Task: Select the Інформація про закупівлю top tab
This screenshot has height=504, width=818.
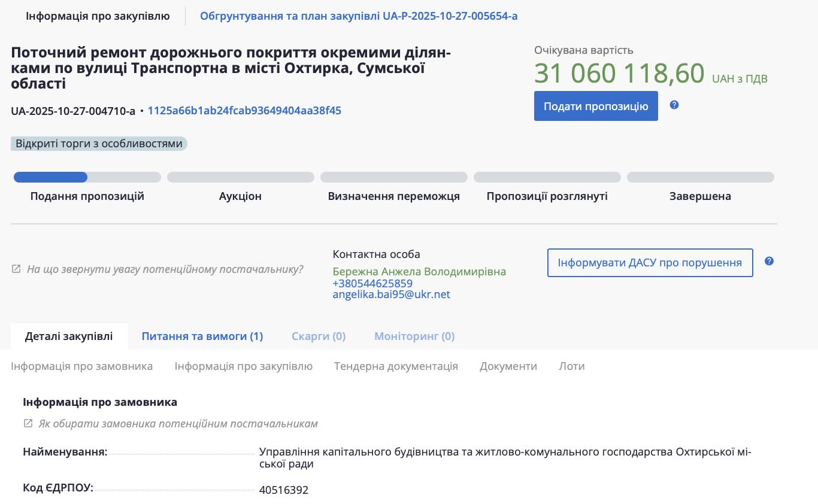Action: point(98,16)
